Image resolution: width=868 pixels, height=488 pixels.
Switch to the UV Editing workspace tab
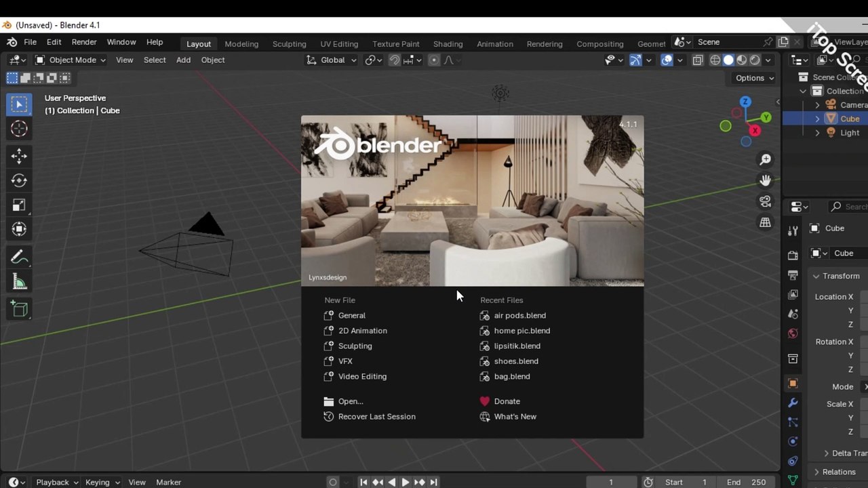click(339, 43)
